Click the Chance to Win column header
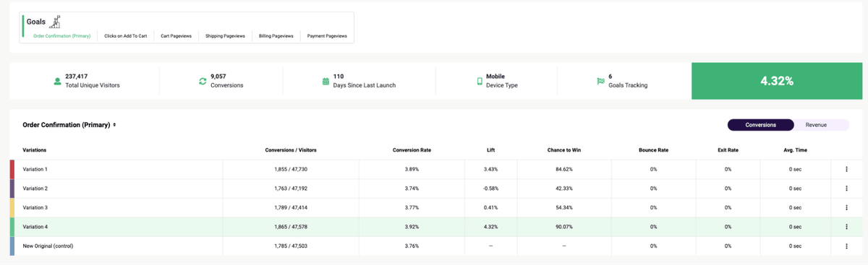 (x=564, y=150)
